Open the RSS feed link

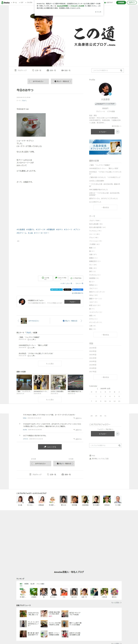tap(92, 456)
